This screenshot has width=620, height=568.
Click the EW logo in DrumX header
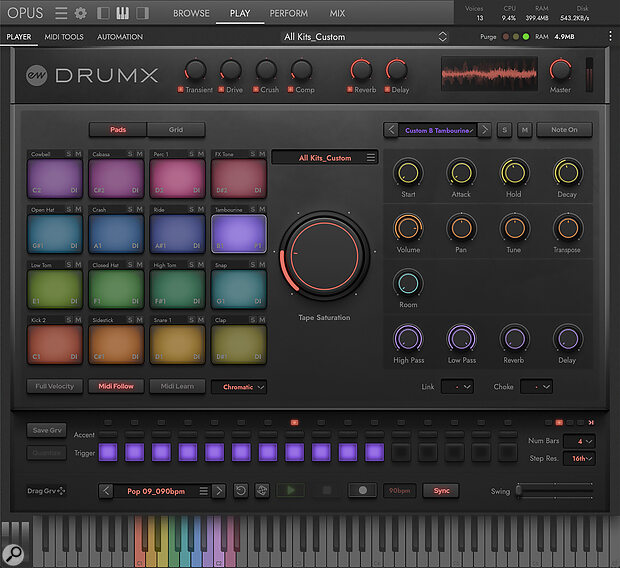point(36,75)
